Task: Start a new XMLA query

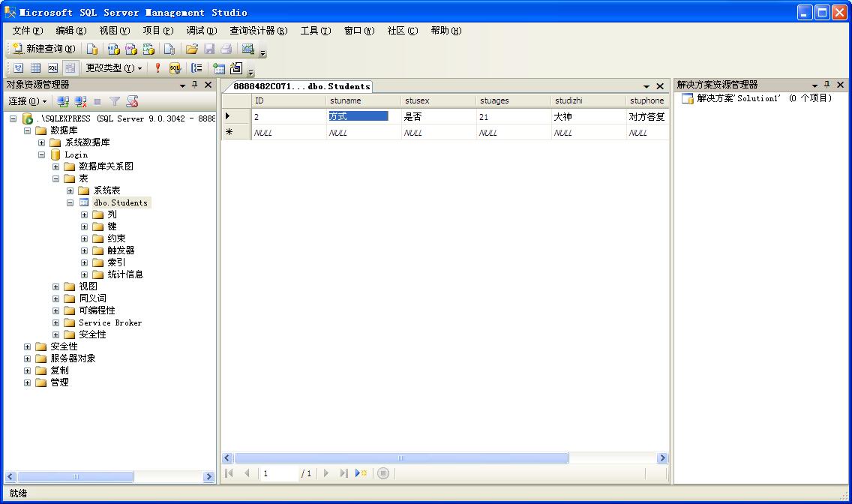Action: pos(148,49)
